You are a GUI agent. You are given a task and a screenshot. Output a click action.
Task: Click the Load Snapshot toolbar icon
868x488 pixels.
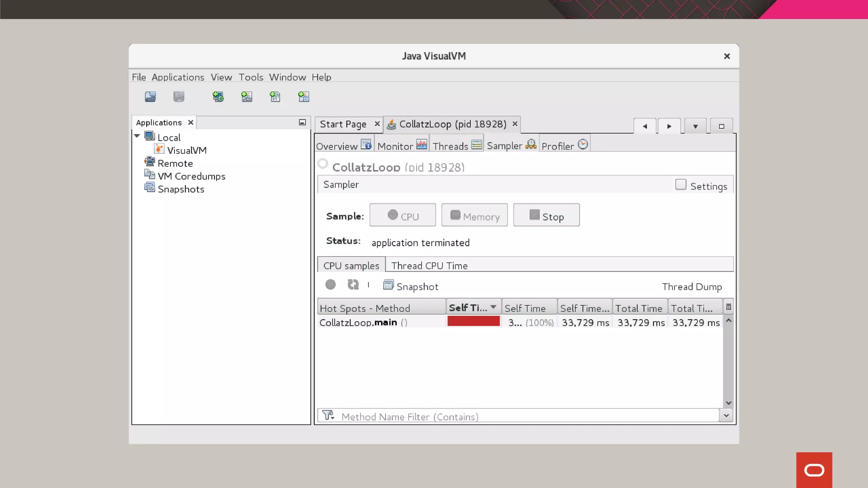click(150, 97)
